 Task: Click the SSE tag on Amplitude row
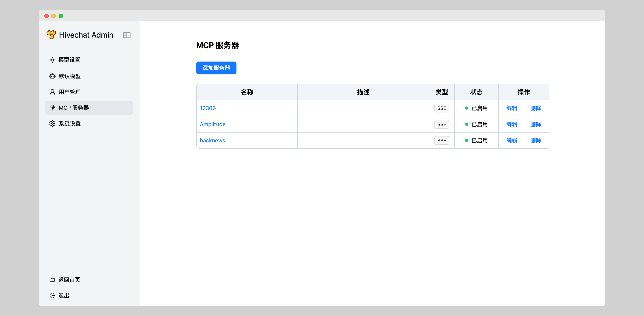[x=441, y=124]
